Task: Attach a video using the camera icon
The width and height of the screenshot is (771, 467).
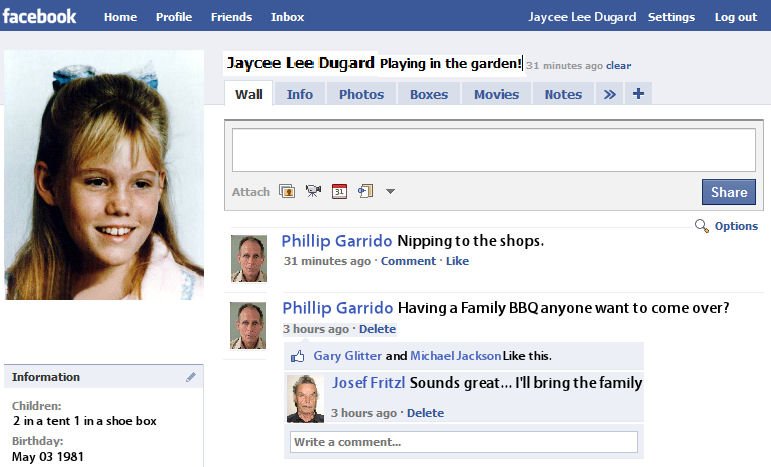Action: 313,191
